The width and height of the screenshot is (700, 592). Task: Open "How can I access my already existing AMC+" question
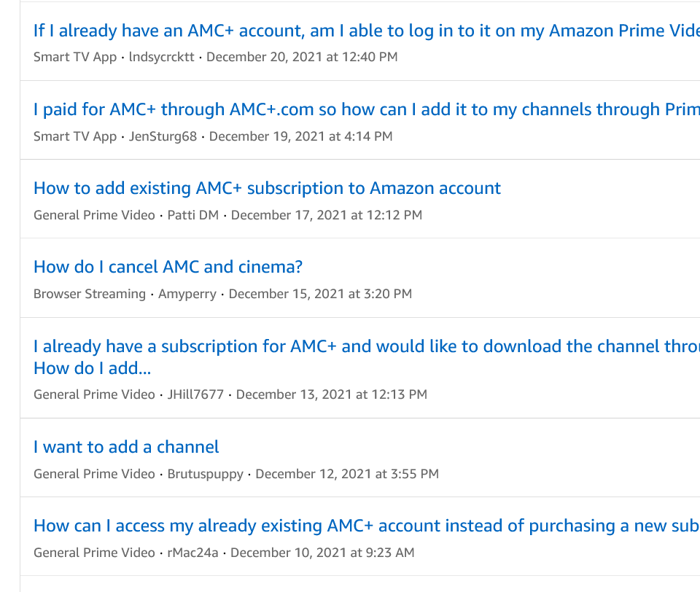click(x=365, y=526)
